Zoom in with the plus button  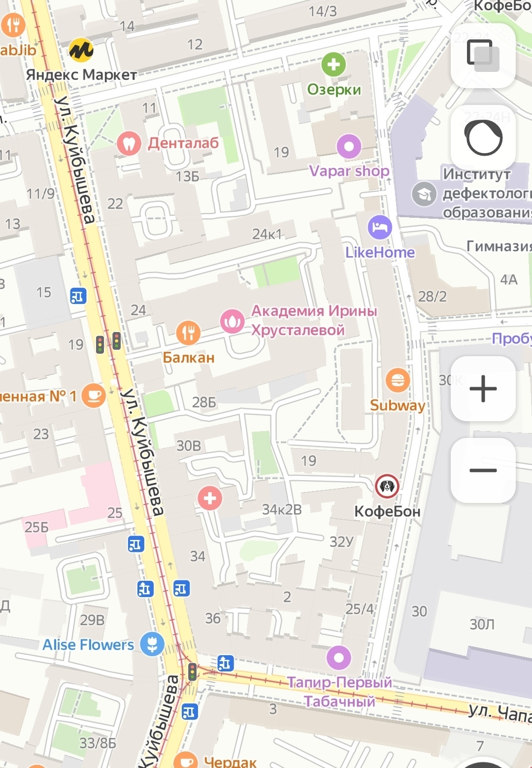pos(483,389)
